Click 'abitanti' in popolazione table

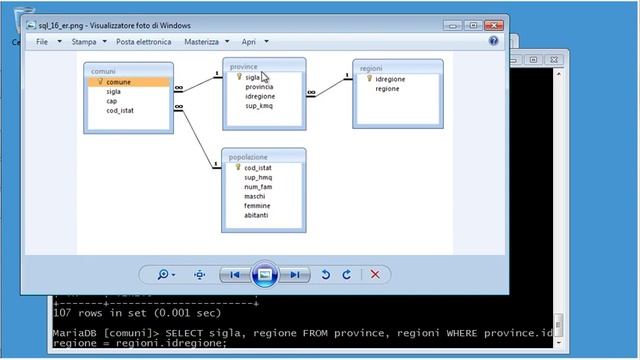(x=256, y=215)
